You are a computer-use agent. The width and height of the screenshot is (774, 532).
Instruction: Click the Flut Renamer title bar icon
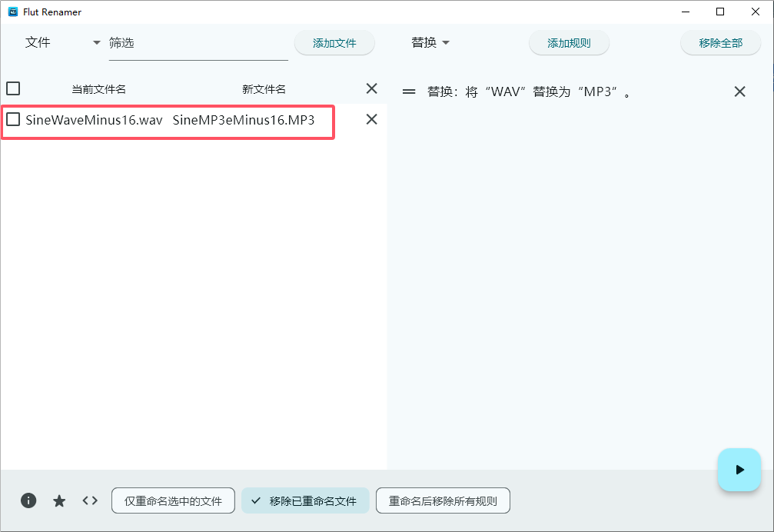[x=12, y=12]
